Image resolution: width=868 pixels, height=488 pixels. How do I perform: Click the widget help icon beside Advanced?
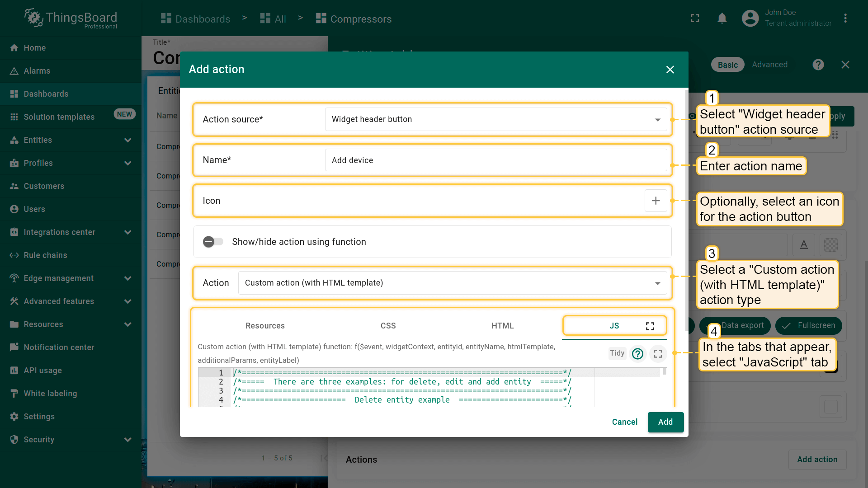pyautogui.click(x=818, y=65)
